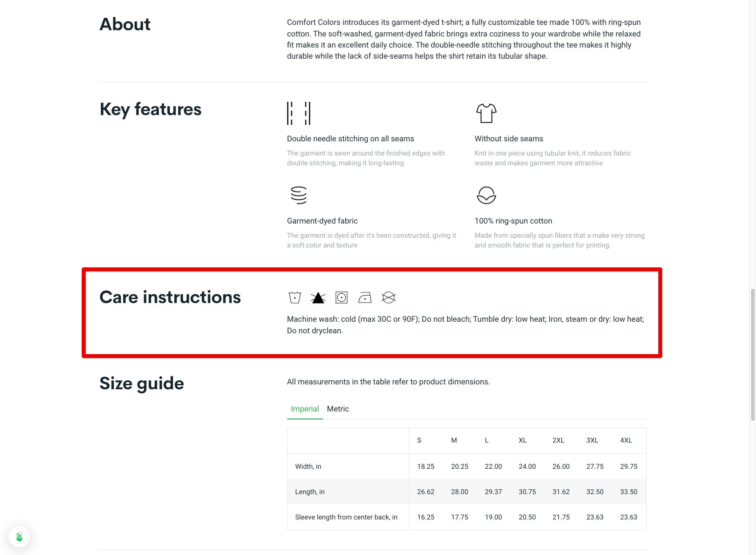The width and height of the screenshot is (756, 555).
Task: Click the Length, in row label
Action: click(310, 492)
